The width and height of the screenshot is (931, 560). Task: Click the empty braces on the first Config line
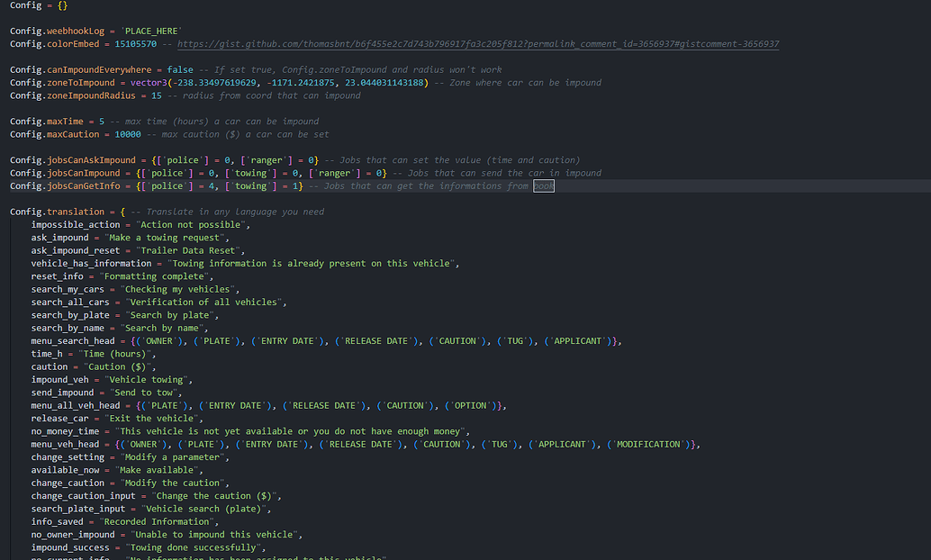pos(62,5)
